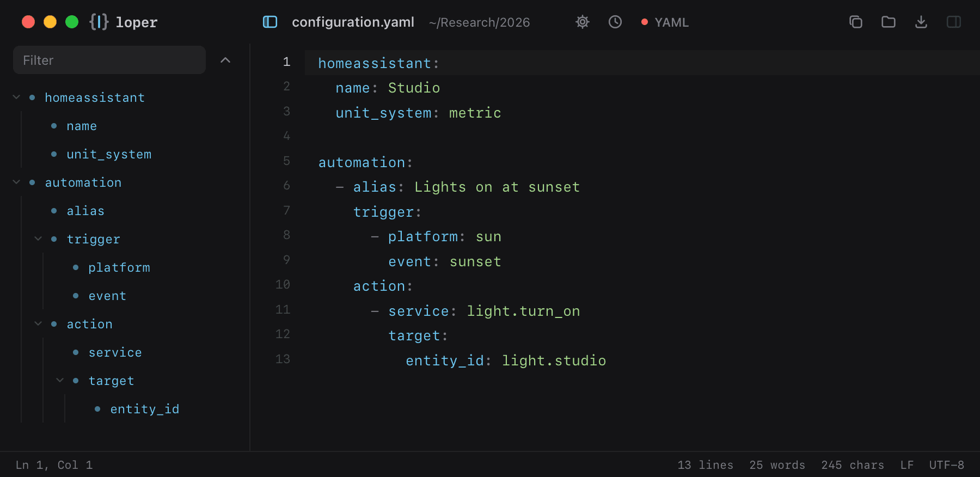Focus the Filter input field
This screenshot has width=980, height=477.
[x=109, y=60]
